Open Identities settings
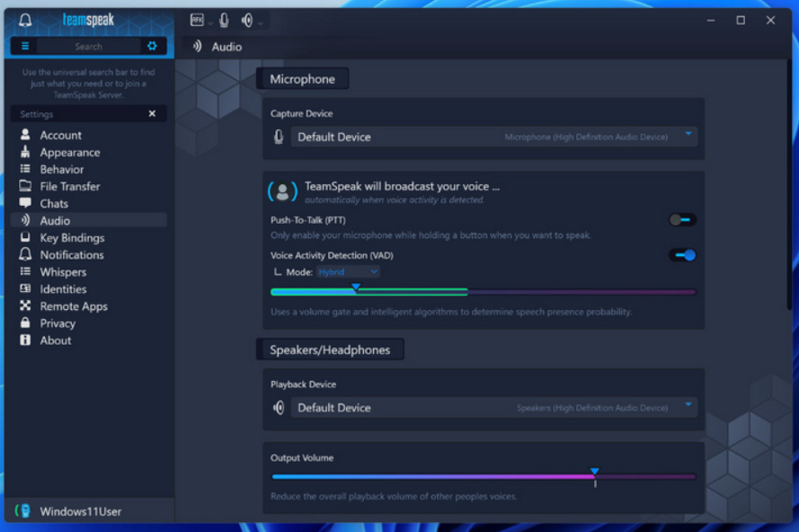 89,289
